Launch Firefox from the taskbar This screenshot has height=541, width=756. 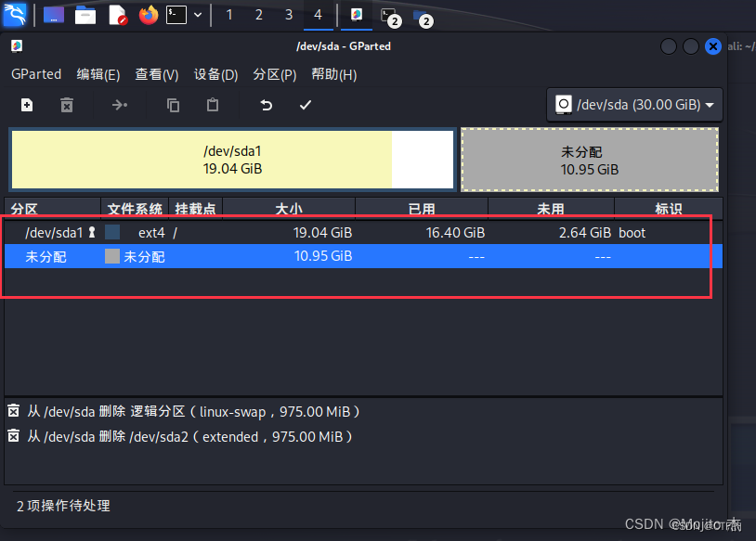click(149, 15)
